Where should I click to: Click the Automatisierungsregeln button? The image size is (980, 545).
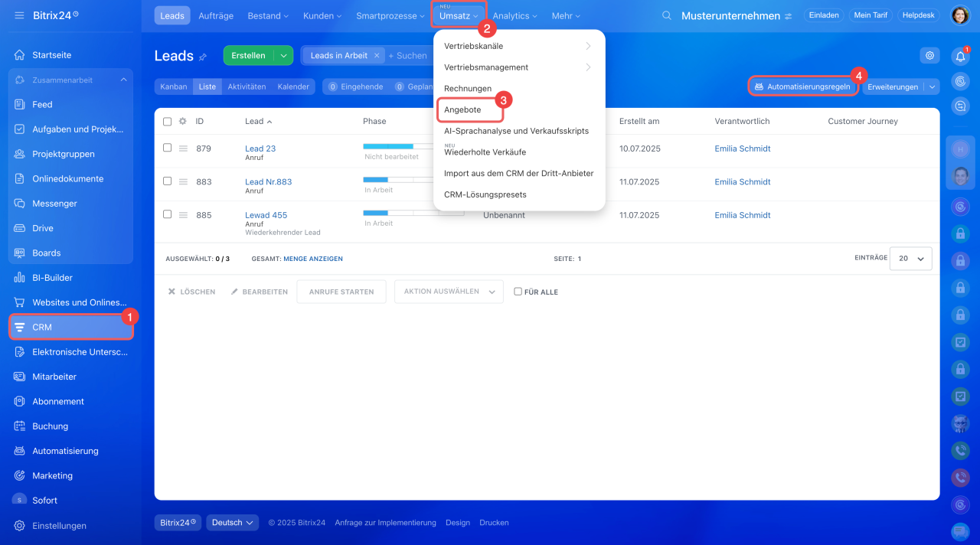tap(802, 86)
